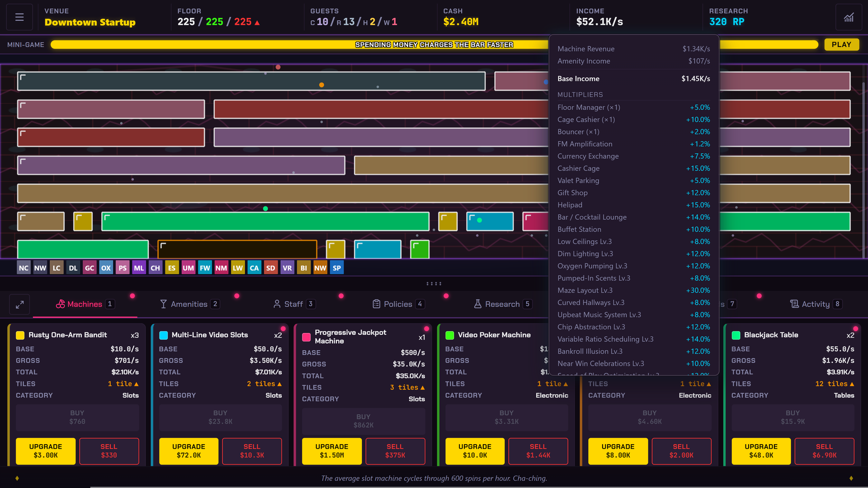
Task: Click the LC legend chip
Action: pyautogui.click(x=57, y=268)
